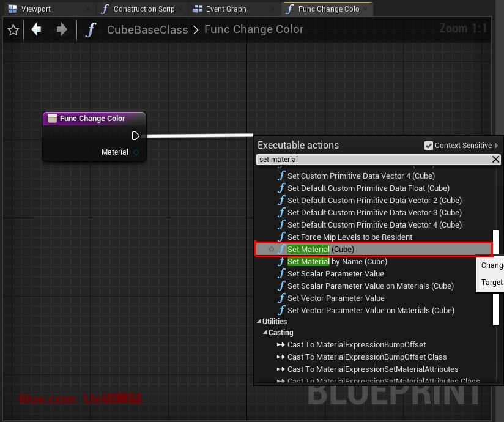Go back with the left arrow icon
Viewport: 504px width, 422px height.
click(x=37, y=29)
